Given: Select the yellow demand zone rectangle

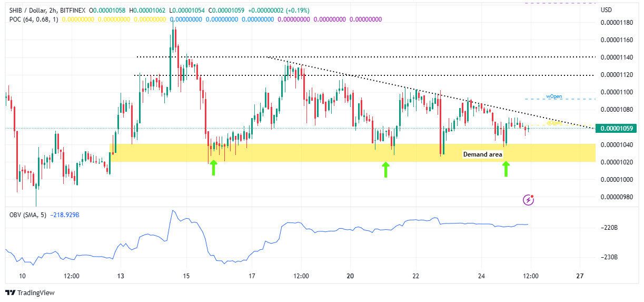Looking at the screenshot, I should pos(352,153).
